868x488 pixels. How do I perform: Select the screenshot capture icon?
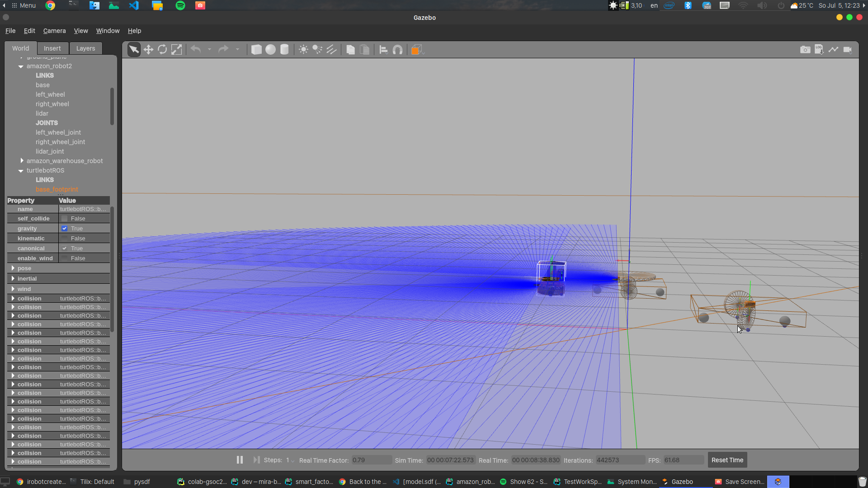[805, 49]
